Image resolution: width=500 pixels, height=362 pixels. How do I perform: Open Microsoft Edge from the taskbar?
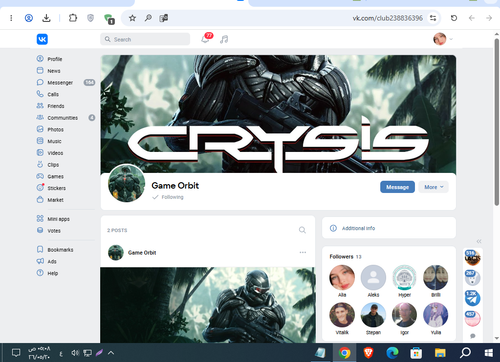[x=392, y=353]
